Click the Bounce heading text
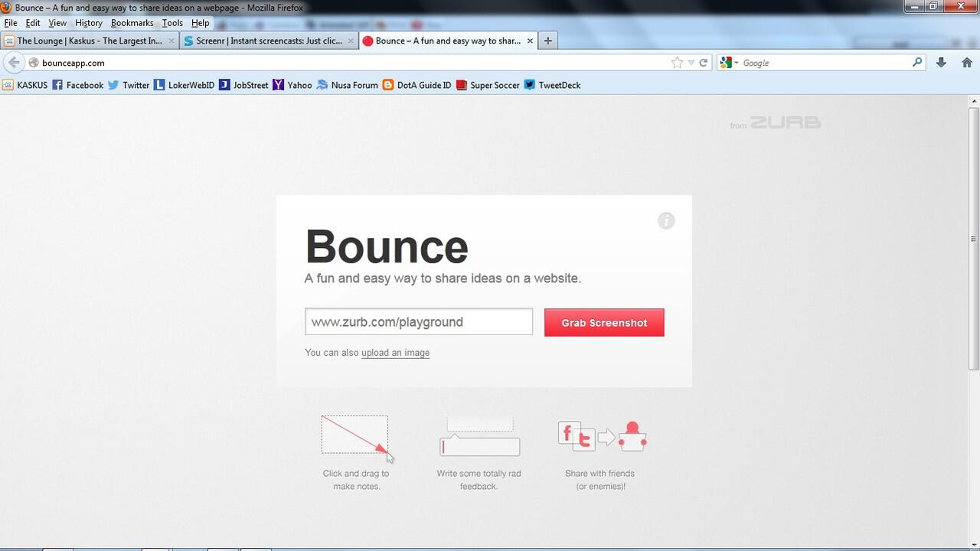This screenshot has width=980, height=551. click(387, 246)
